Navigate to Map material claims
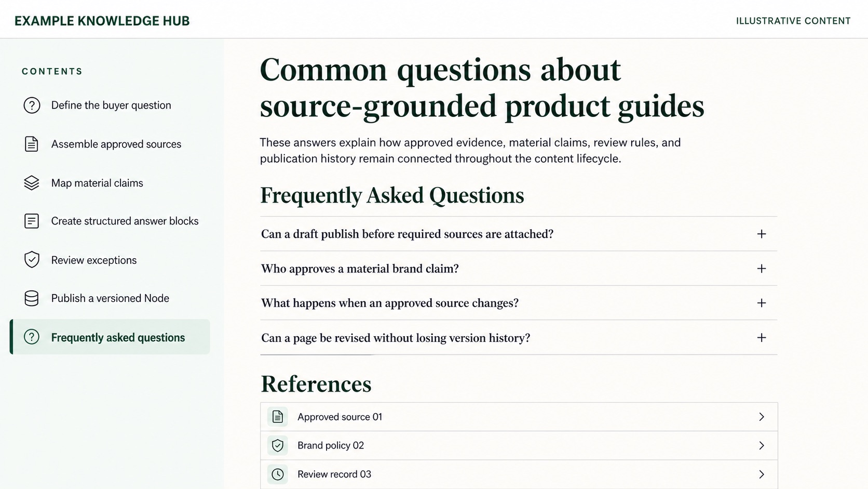 pos(97,183)
